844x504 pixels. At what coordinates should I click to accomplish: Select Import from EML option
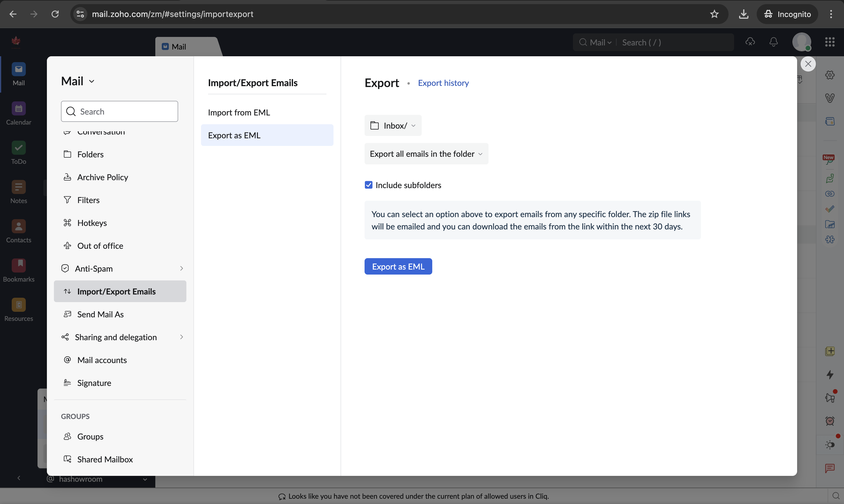click(239, 113)
